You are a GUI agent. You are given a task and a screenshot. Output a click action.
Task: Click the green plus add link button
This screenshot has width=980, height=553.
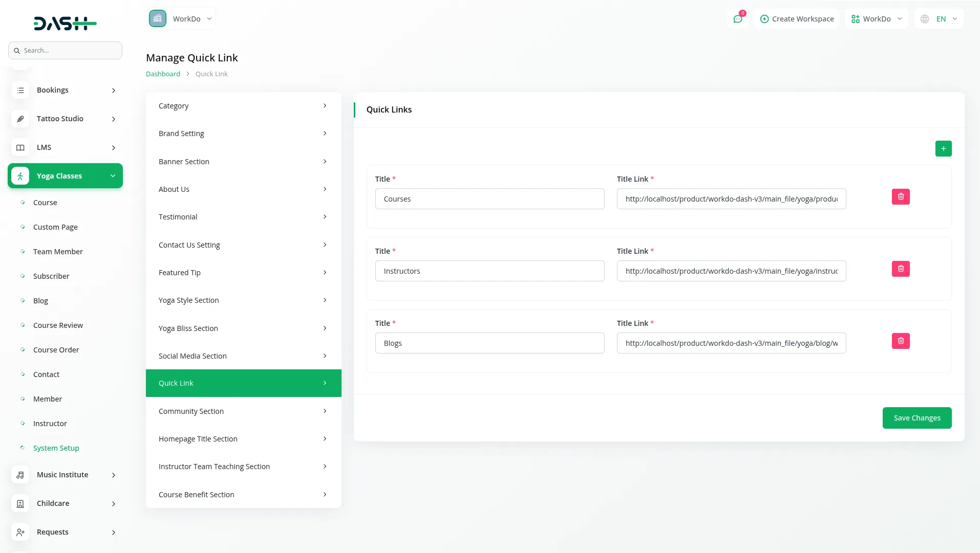tap(943, 149)
